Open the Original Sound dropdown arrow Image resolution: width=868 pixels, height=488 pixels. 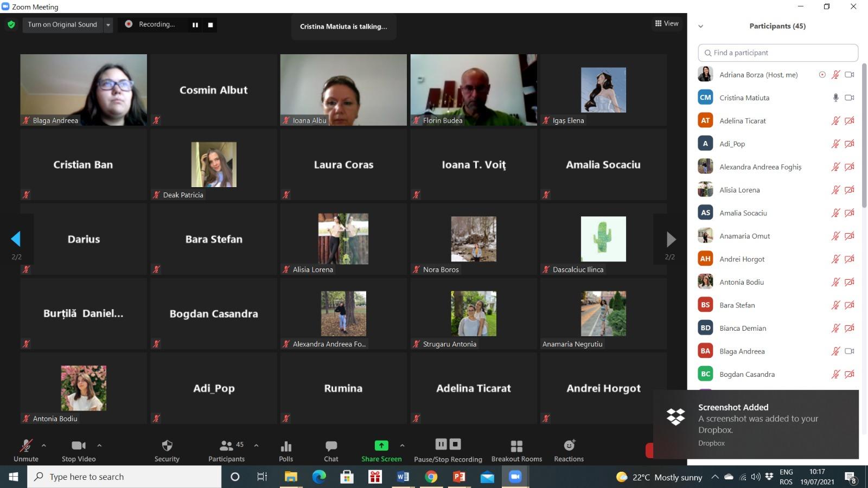coord(108,24)
